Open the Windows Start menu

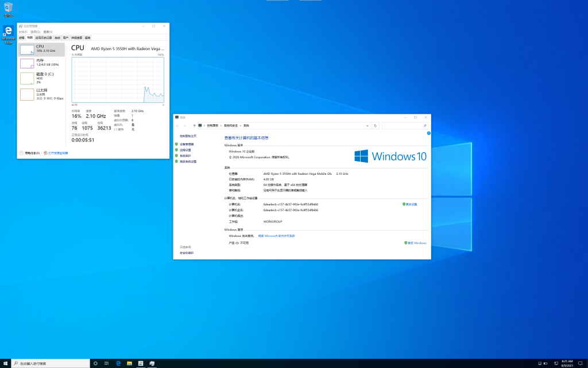pyautogui.click(x=6, y=363)
